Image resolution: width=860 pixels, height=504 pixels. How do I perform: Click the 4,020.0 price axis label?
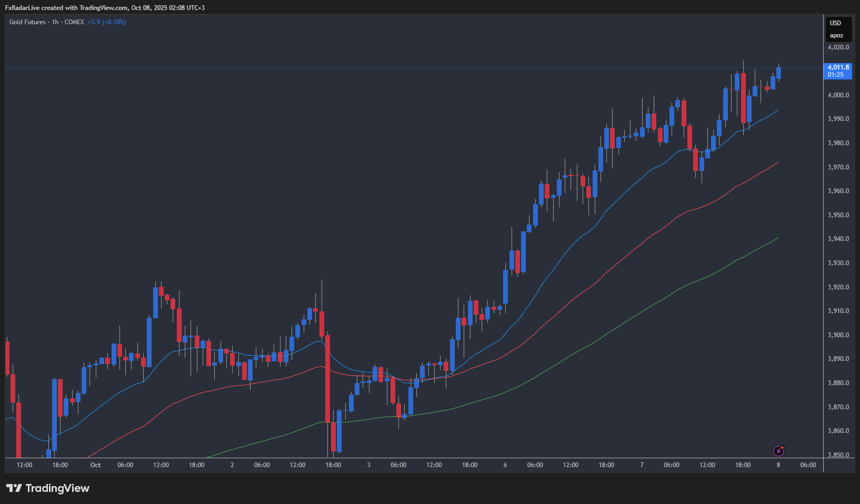click(x=838, y=47)
